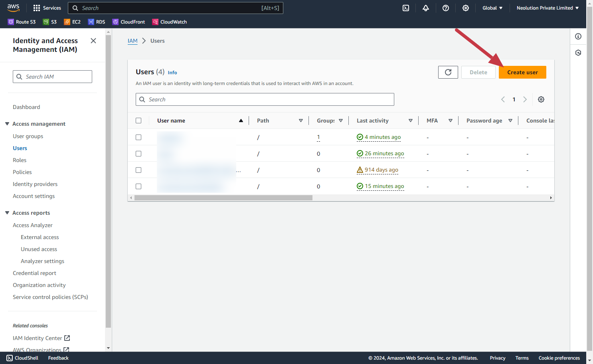The width and height of the screenshot is (593, 364).
Task: Open the help question mark menu
Action: pyautogui.click(x=446, y=8)
